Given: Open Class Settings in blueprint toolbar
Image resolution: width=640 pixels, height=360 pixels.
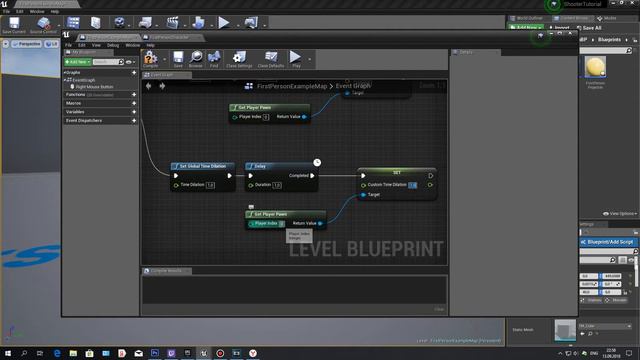Looking at the screenshot, I should tap(239, 59).
